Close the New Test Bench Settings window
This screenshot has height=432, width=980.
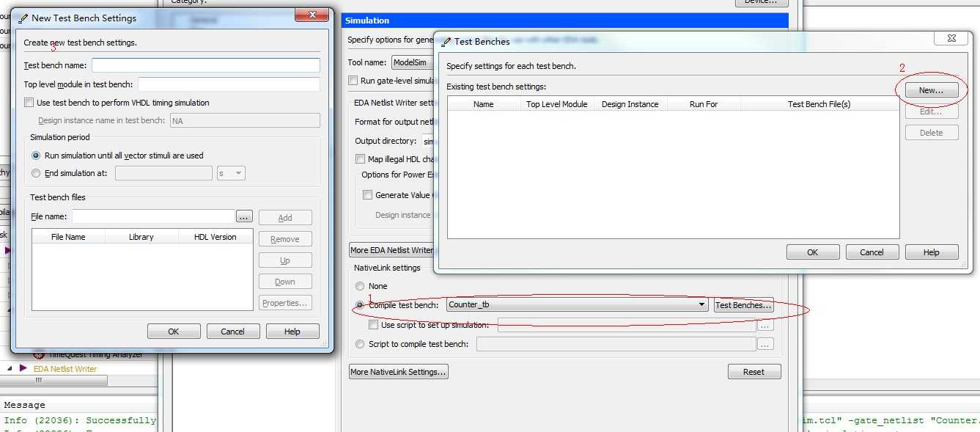click(313, 15)
